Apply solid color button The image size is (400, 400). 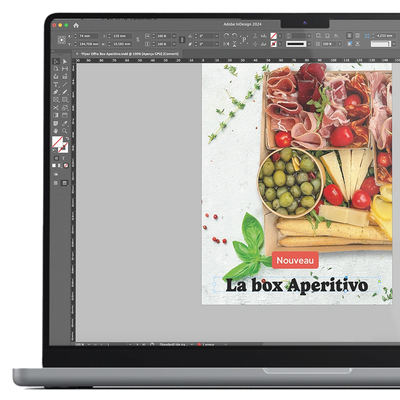[x=54, y=166]
